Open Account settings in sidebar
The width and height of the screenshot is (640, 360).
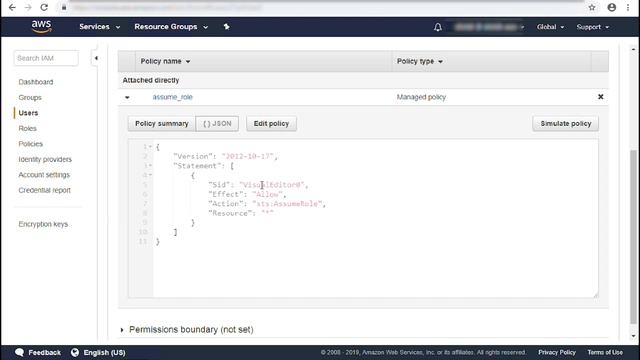(44, 175)
